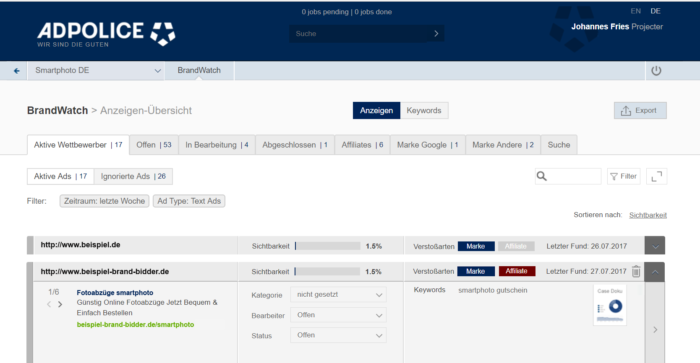700x363 pixels.
Task: Switch language to EN
Action: tap(636, 11)
